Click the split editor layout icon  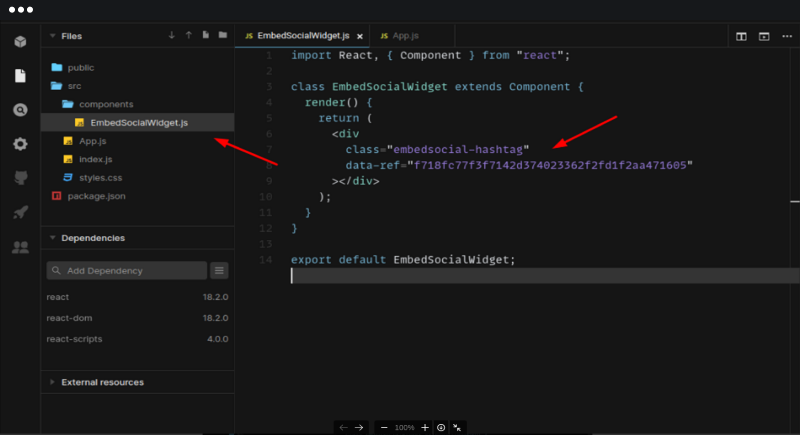(x=741, y=36)
